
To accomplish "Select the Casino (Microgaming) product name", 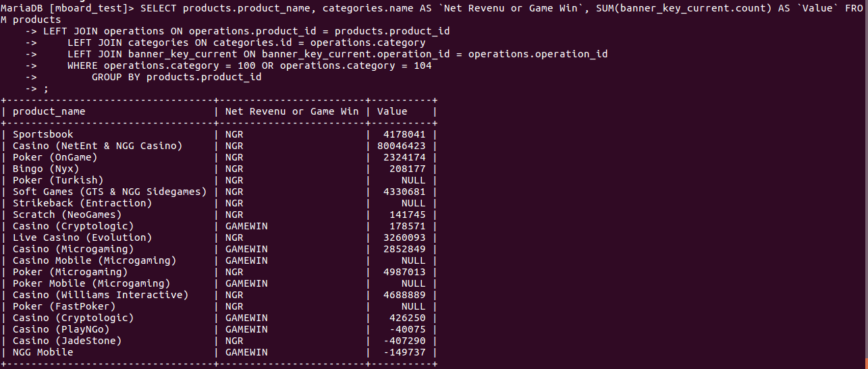I will point(74,249).
